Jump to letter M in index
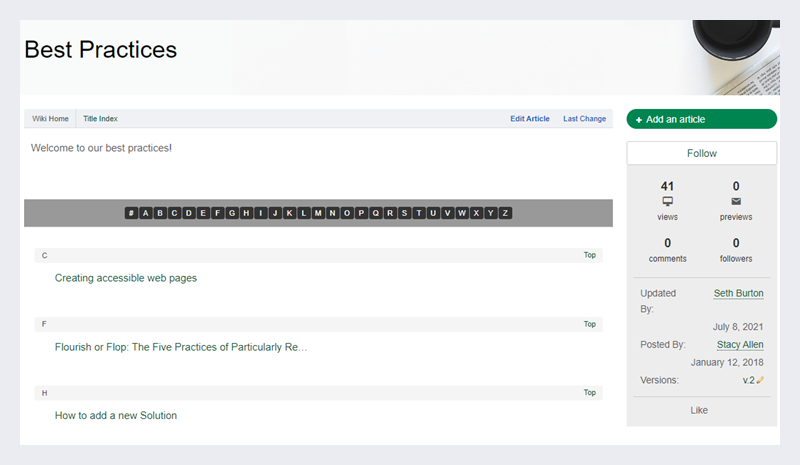This screenshot has height=465, width=800. (x=318, y=213)
